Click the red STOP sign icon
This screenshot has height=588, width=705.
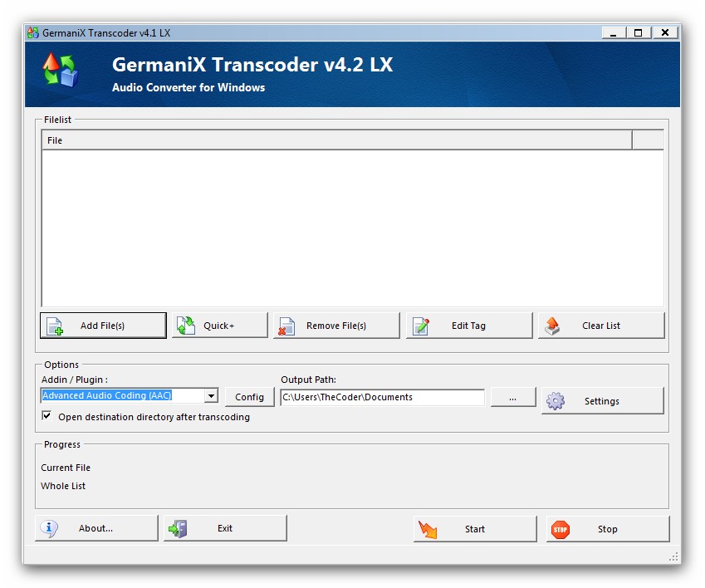click(x=561, y=530)
